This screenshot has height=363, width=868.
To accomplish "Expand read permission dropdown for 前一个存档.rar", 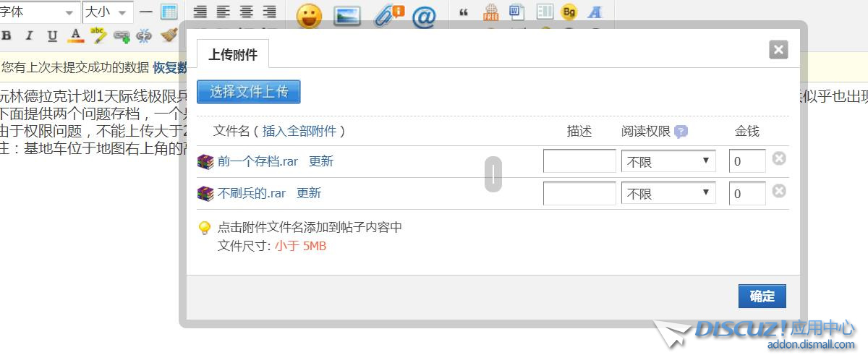I will point(668,161).
